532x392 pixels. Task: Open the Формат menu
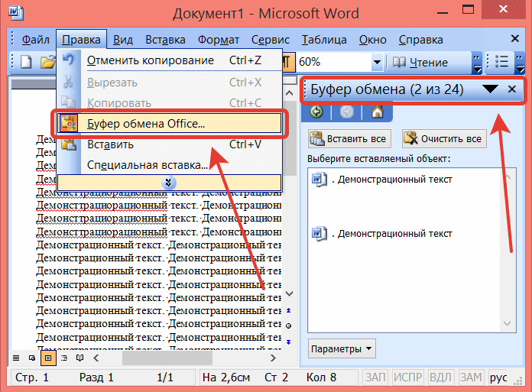tap(219, 40)
